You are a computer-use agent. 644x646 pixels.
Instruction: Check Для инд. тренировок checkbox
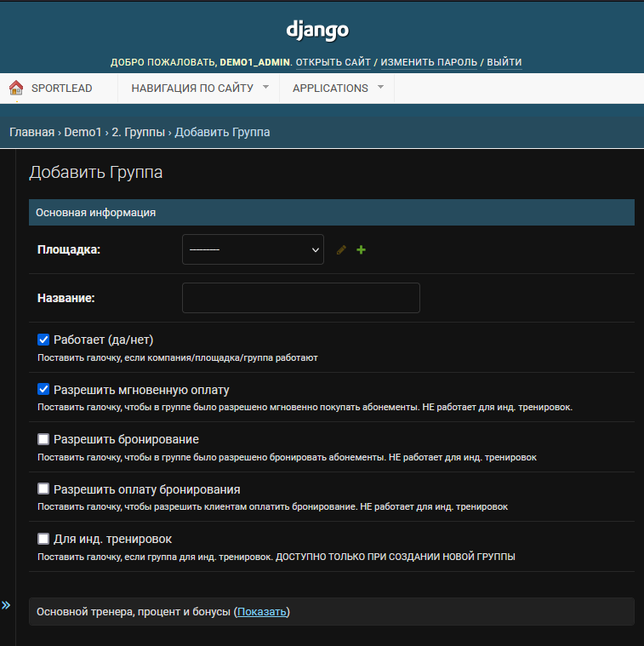click(x=43, y=539)
